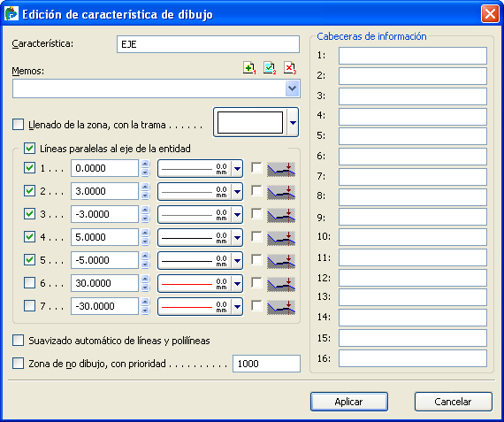504x422 pixels.
Task: Click information header field 13
Action: click(x=413, y=297)
